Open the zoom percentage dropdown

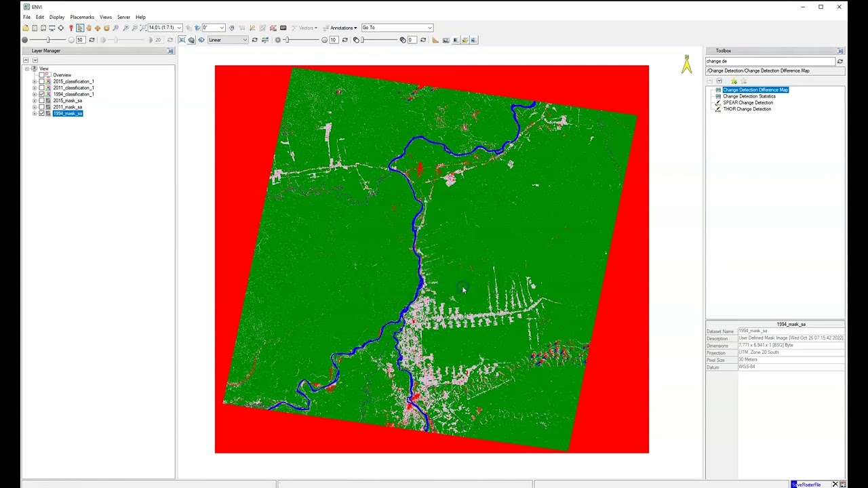click(x=179, y=28)
